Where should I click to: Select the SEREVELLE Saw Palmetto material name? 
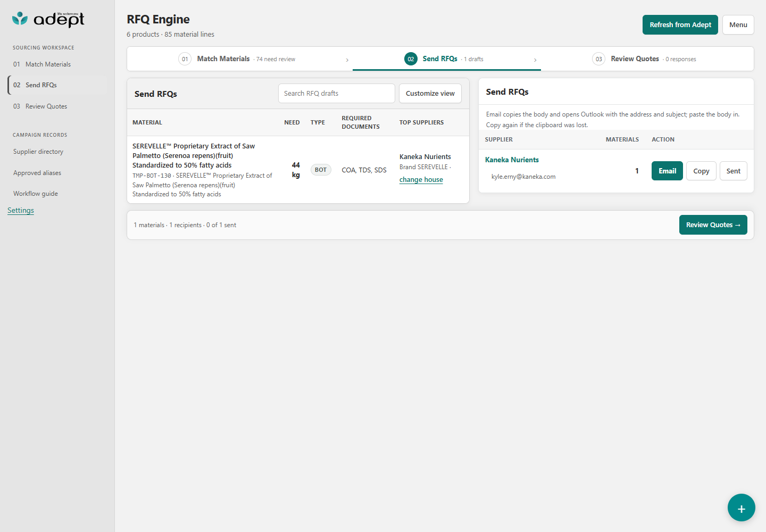[194, 156]
